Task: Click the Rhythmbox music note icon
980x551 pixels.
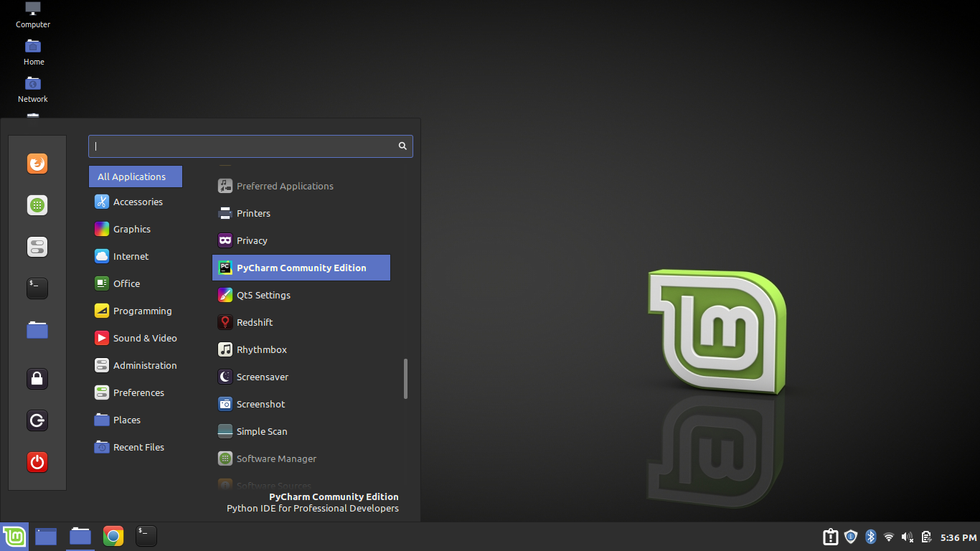Action: pyautogui.click(x=225, y=349)
